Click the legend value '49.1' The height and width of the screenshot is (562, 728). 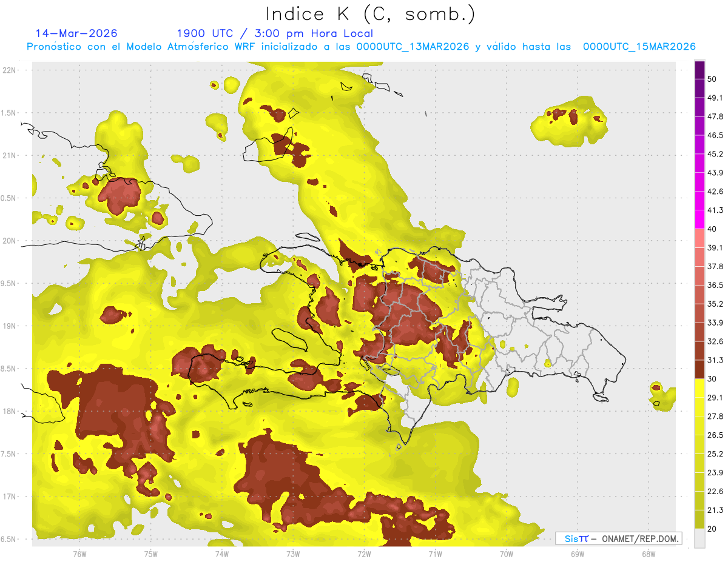715,98
